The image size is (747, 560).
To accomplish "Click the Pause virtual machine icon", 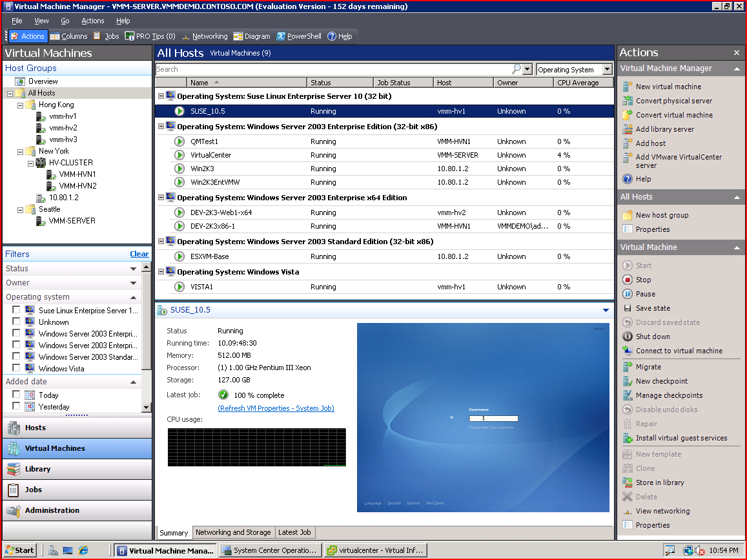I will (x=628, y=294).
